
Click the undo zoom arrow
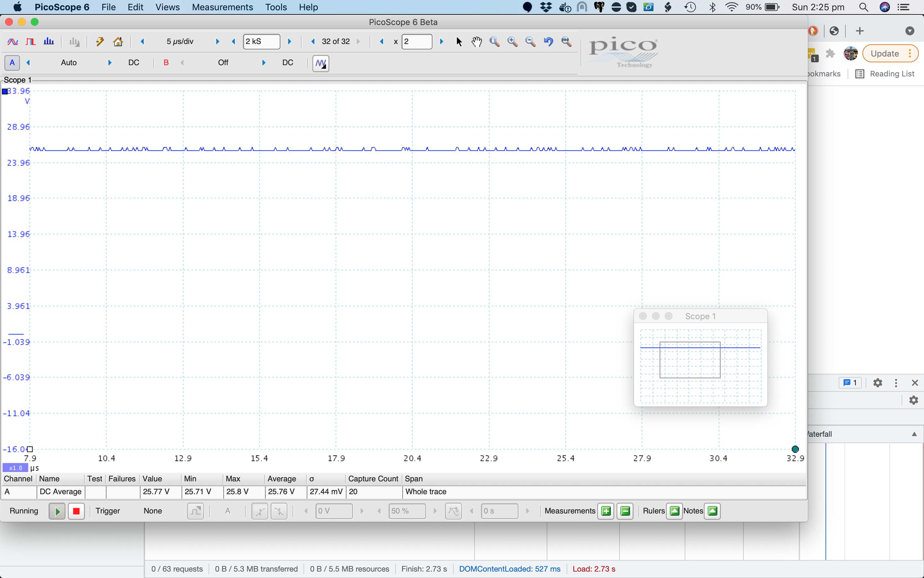[549, 42]
